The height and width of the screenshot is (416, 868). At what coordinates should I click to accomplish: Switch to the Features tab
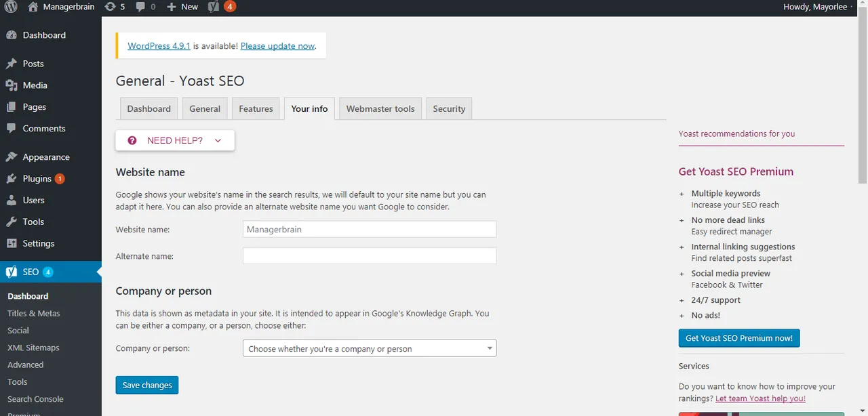click(256, 108)
